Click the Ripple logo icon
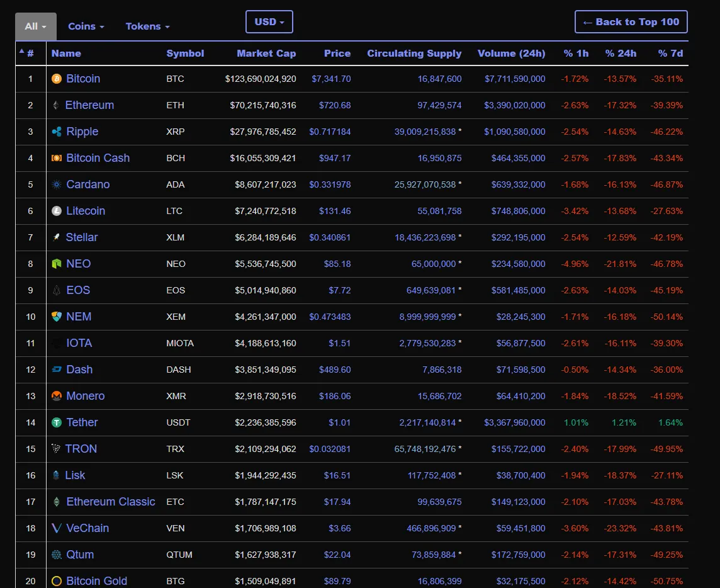 (57, 132)
